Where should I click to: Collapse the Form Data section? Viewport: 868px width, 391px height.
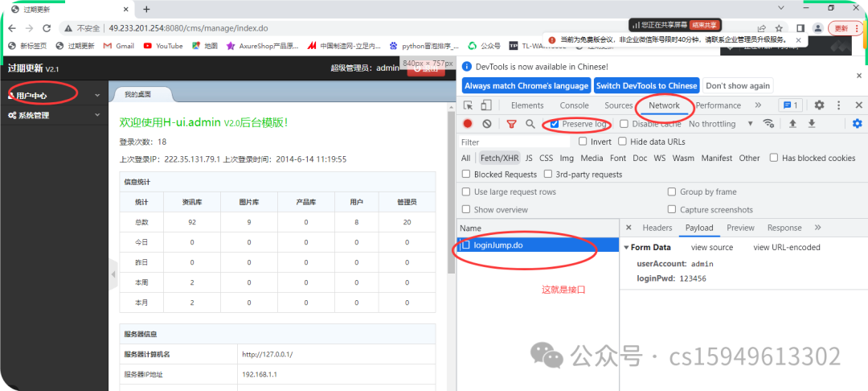tap(626, 248)
